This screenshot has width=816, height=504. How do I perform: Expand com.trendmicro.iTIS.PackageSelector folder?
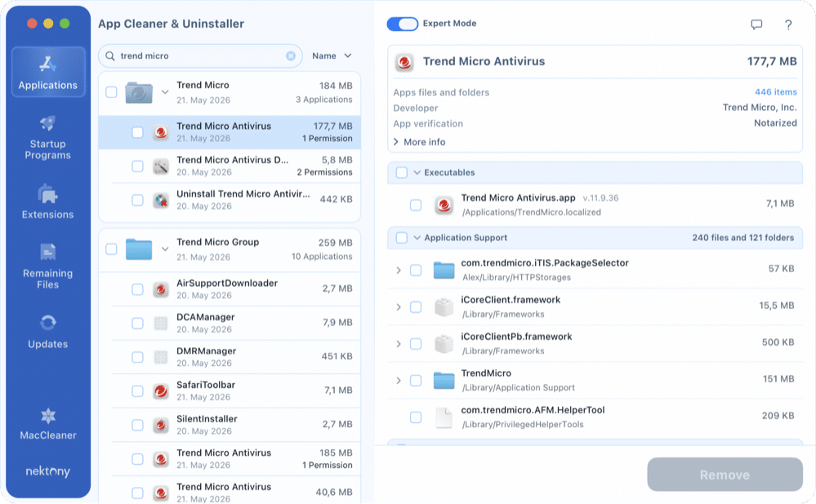399,270
